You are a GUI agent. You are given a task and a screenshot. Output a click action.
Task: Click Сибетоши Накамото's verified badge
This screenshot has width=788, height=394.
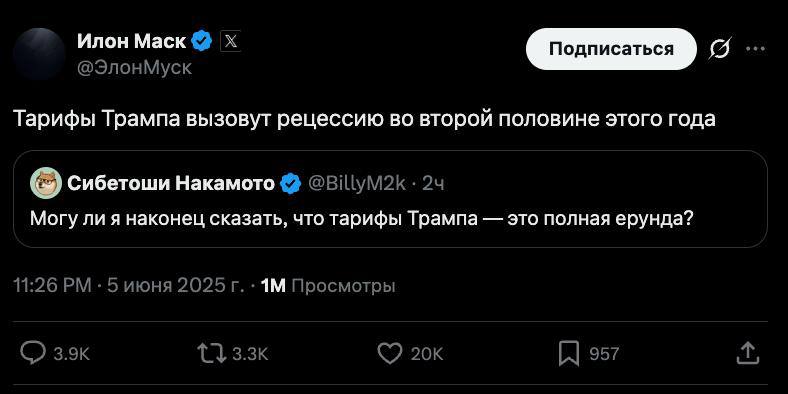pos(290,184)
